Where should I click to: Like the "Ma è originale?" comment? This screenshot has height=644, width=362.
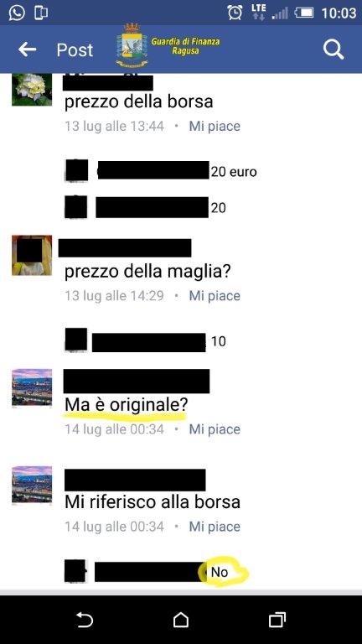click(215, 429)
